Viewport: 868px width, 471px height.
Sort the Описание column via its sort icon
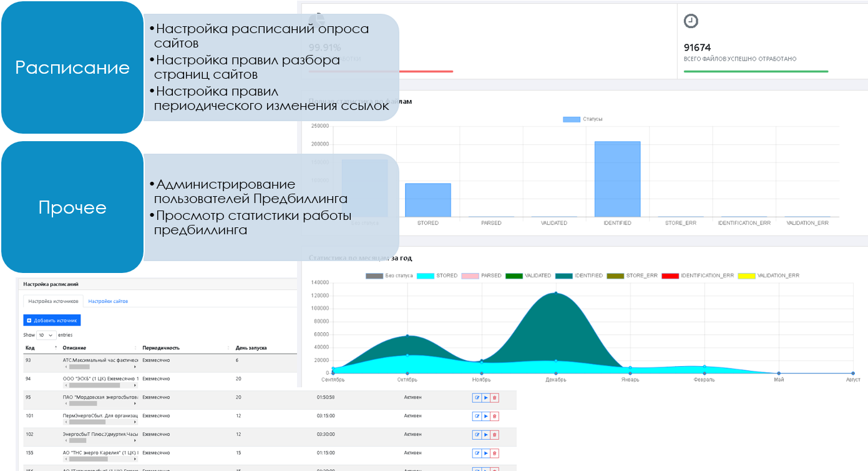click(x=136, y=347)
